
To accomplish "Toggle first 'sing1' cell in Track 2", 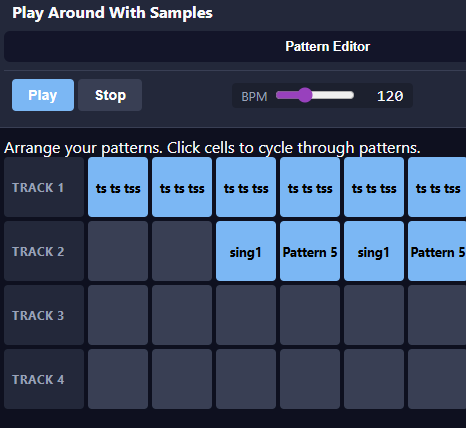I will pyautogui.click(x=246, y=251).
